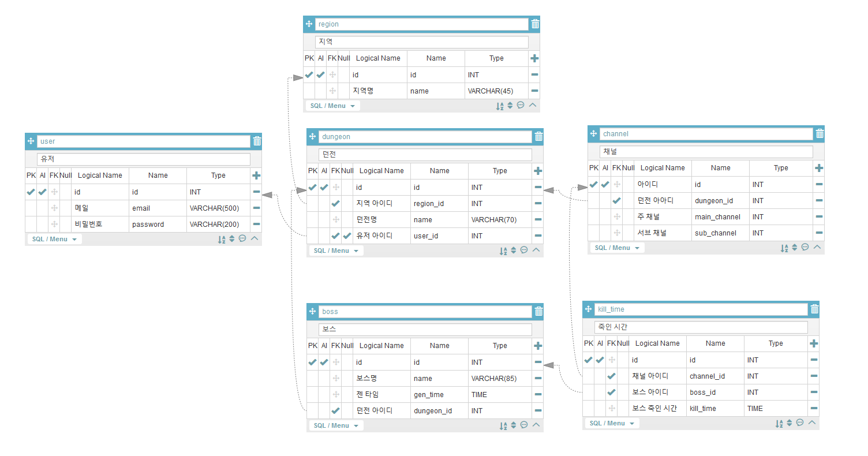Remove the gen_time column from boss table
The image size is (868, 456).
click(x=538, y=394)
